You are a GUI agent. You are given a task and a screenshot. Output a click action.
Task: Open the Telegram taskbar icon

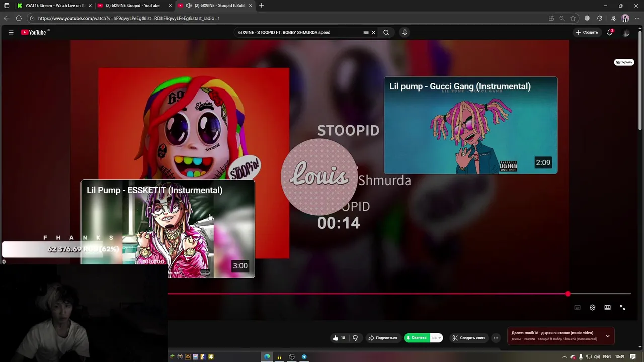pyautogui.click(x=304, y=357)
